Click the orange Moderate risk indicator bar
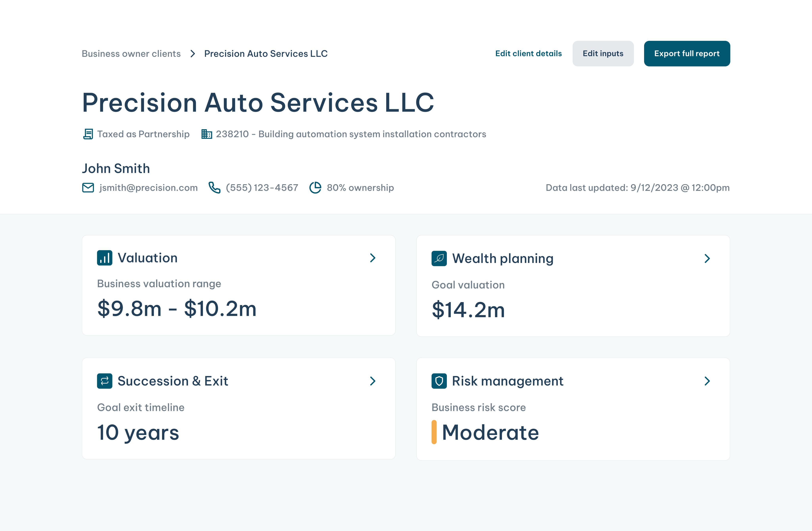 [x=434, y=432]
